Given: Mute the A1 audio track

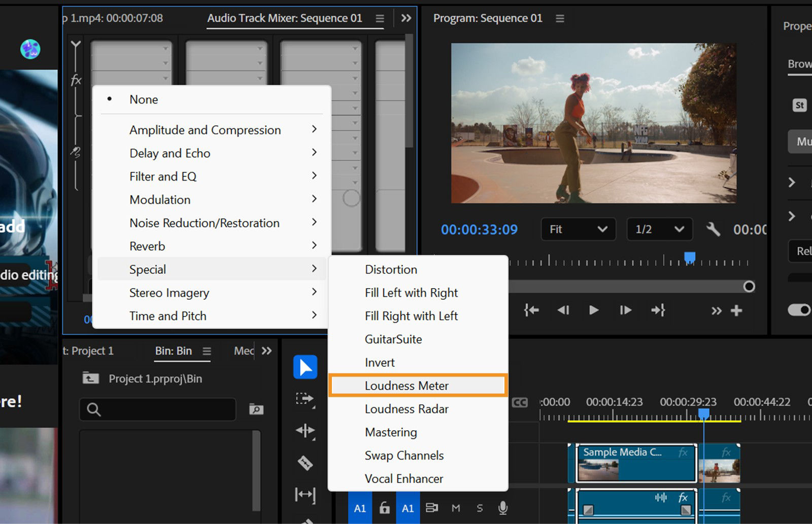Looking at the screenshot, I should pos(456,508).
